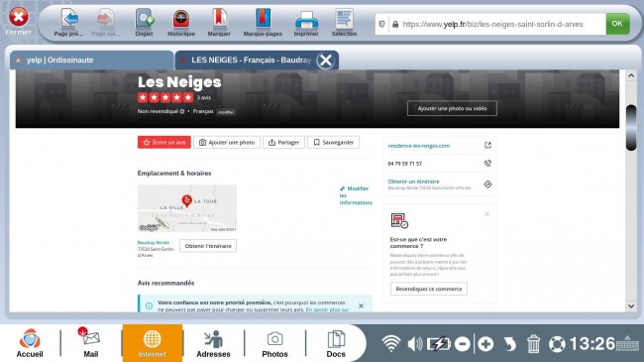Click the phone call icon

point(487,164)
